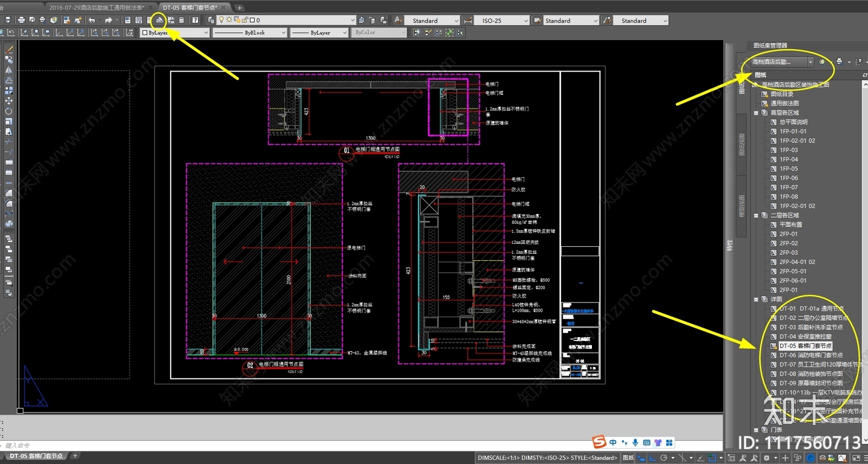The width and height of the screenshot is (868, 464).
Task: Toggle Polar tracking in the status bar
Action: pyautogui.click(x=663, y=458)
